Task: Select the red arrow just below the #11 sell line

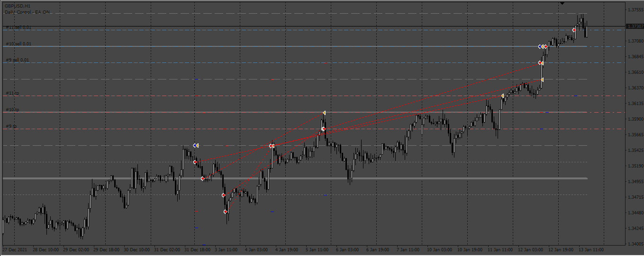Action: 574,30
